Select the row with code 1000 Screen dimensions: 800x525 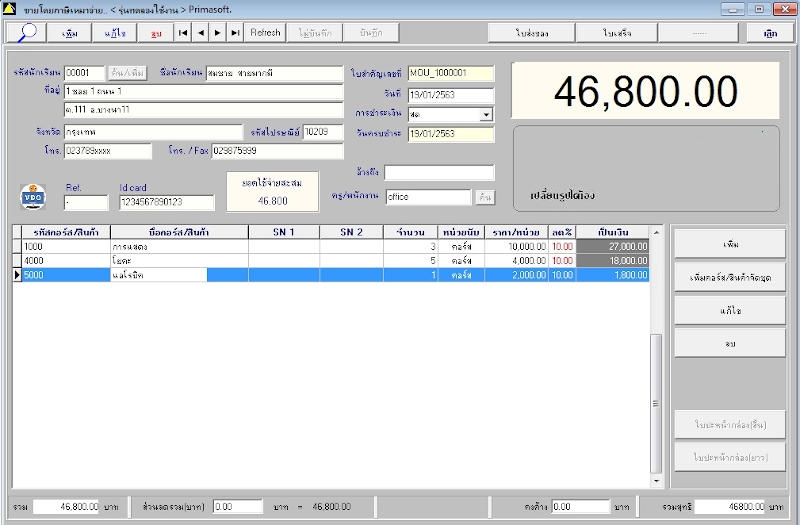(x=60, y=246)
